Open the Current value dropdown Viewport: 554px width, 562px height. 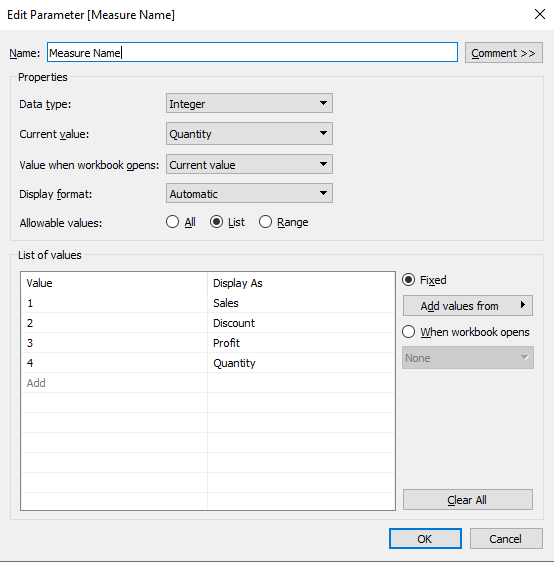pos(249,134)
